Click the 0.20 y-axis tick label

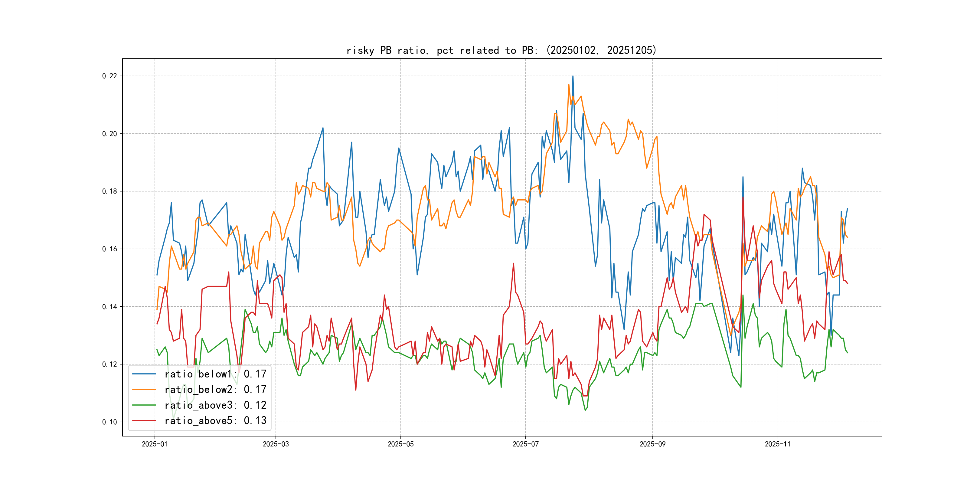109,134
